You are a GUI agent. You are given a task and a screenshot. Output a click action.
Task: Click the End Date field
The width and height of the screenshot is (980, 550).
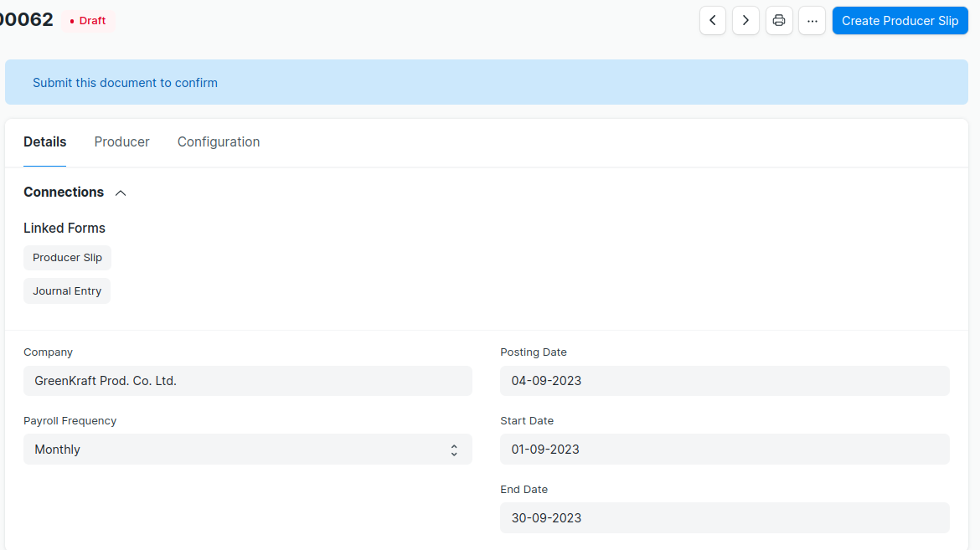tap(725, 518)
